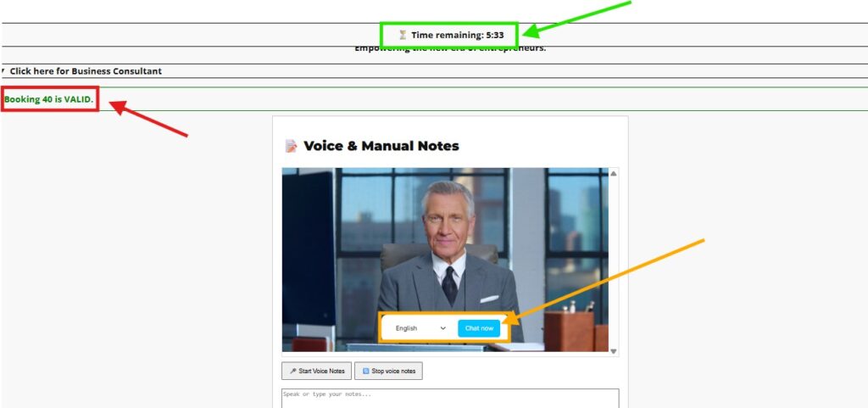Click the orange arrow pointing at Chat now
The height and width of the screenshot is (408, 868).
tap(606, 280)
